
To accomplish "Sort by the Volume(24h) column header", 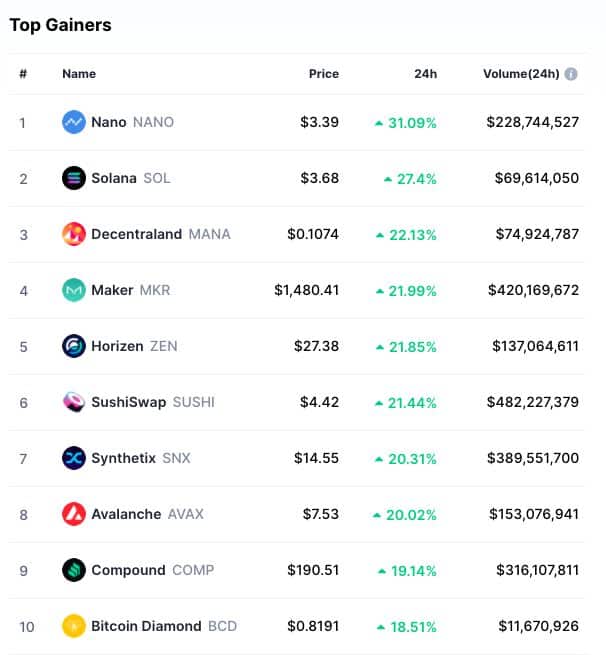I will (x=521, y=74).
